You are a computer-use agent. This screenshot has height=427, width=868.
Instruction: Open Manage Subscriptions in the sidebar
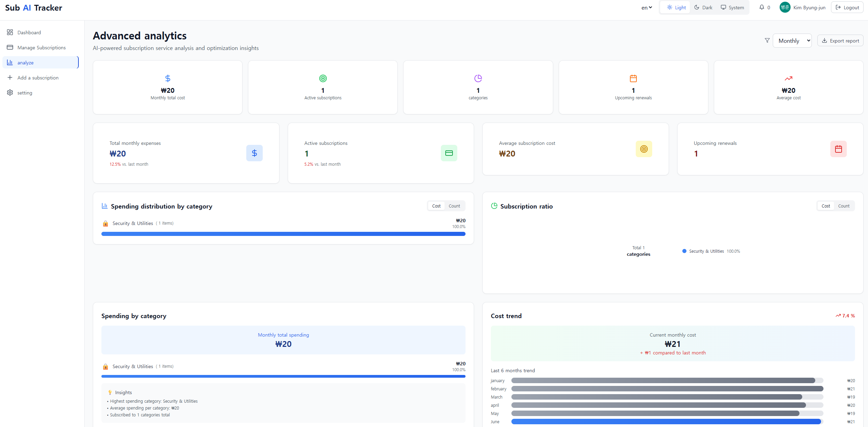pyautogui.click(x=41, y=48)
